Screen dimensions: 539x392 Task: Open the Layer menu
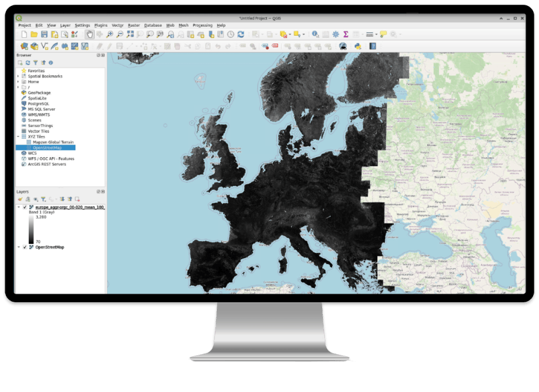pyautogui.click(x=66, y=25)
